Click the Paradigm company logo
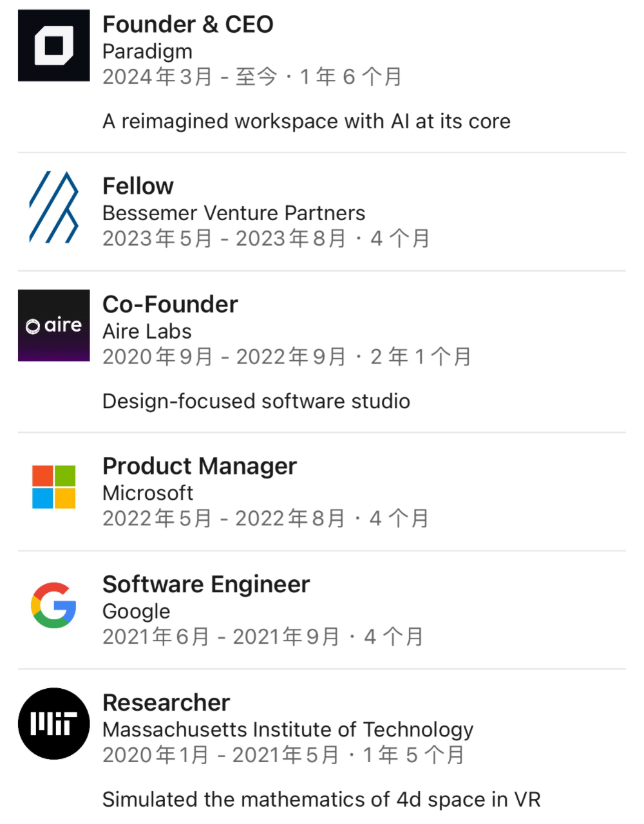The height and width of the screenshot is (824, 644). (x=53, y=46)
